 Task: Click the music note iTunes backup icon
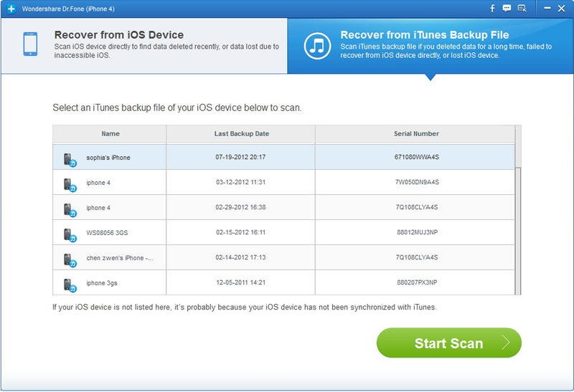[x=316, y=46]
